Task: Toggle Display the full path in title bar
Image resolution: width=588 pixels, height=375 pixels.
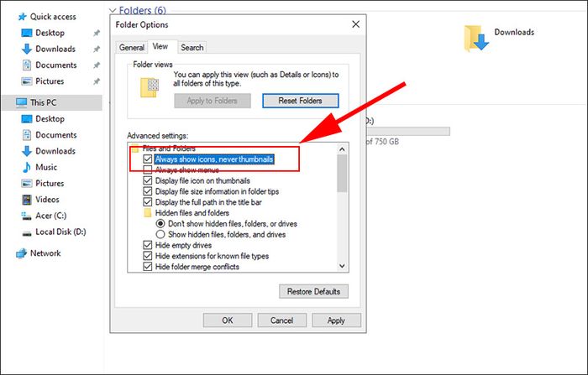Action: point(148,202)
